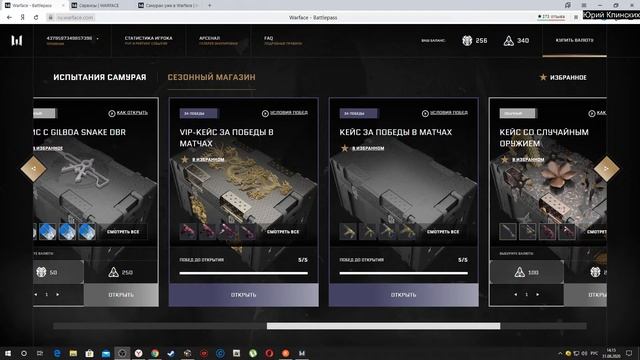Click the horizontal case list scrollbar thumb
Viewport: 640px width, 360px height.
point(383,326)
